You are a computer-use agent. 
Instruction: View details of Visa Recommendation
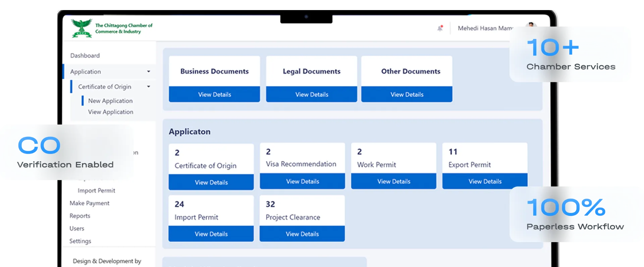tap(303, 181)
